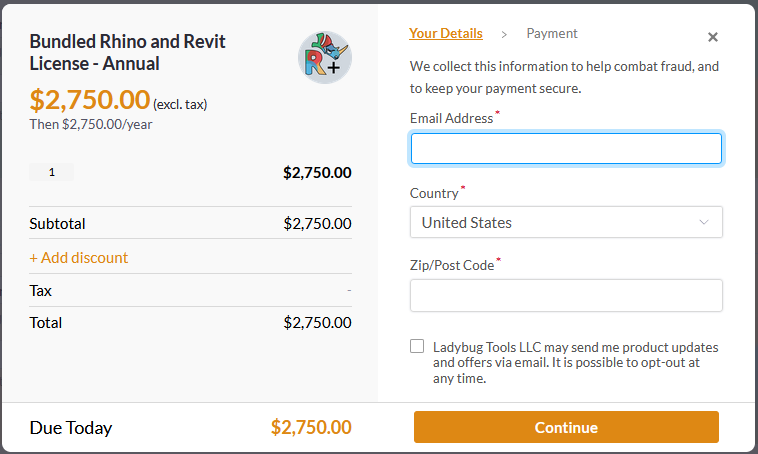
Task: Click the breadcrumb arrow between steps
Action: 504,34
